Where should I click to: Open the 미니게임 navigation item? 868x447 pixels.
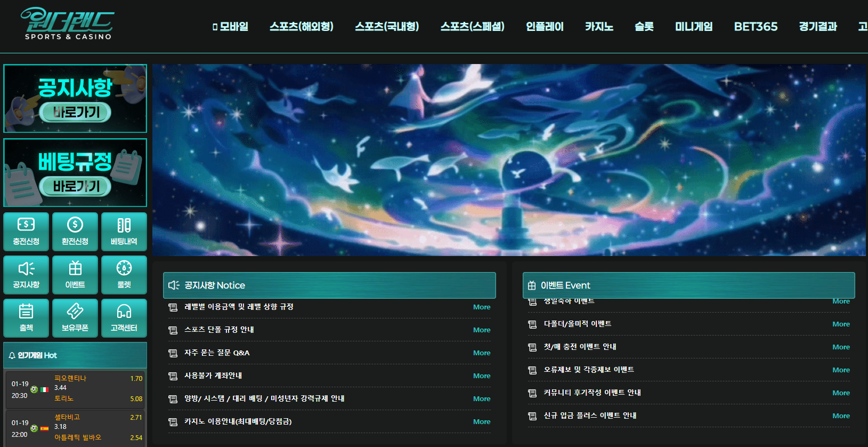pyautogui.click(x=694, y=26)
